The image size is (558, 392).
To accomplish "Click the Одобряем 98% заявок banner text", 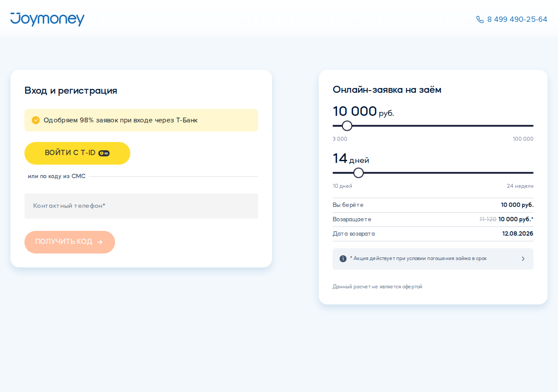I will pos(121,120).
